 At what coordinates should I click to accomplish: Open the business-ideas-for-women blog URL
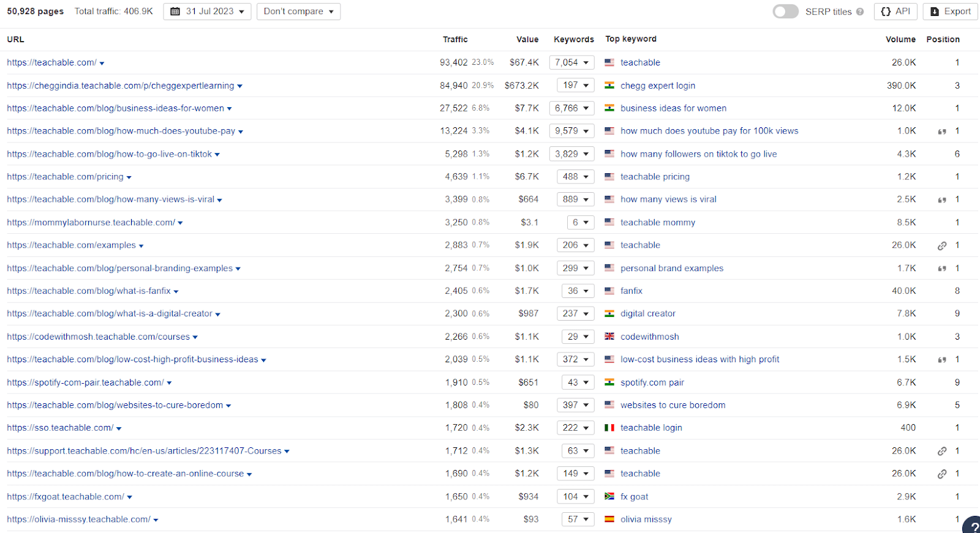click(115, 108)
